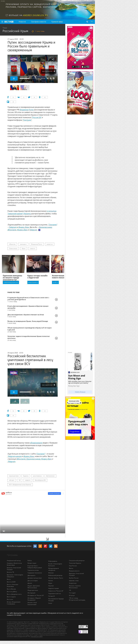Go to the Смотрим новости nav item
This screenshot has width=138, height=644.
coord(38,22)
